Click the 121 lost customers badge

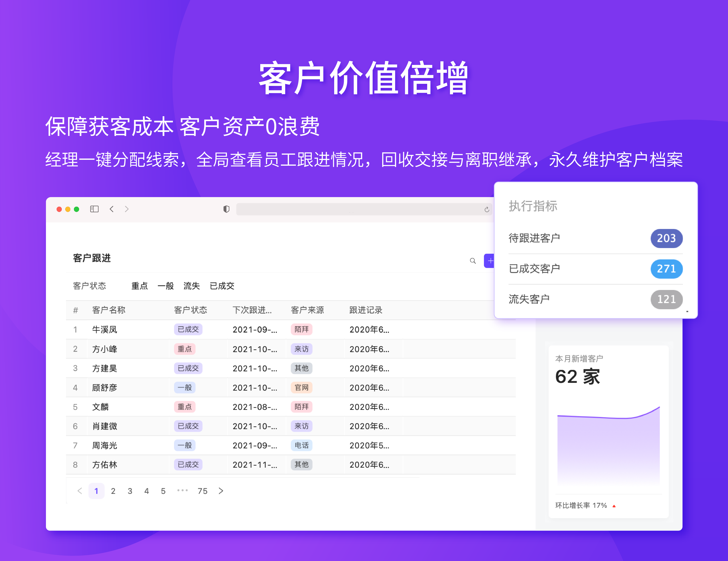click(x=666, y=299)
